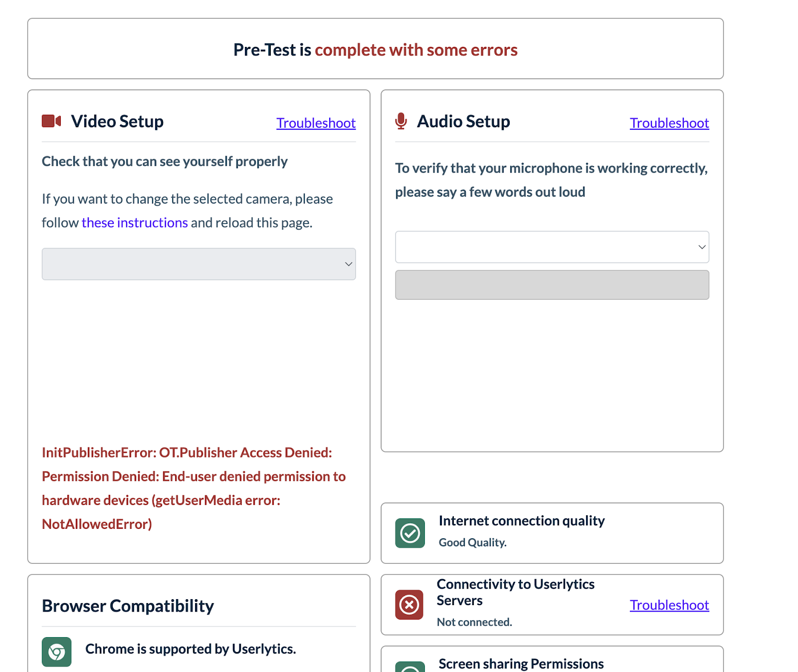
Task: Open the Troubleshoot link for Video Setup
Action: (x=316, y=123)
